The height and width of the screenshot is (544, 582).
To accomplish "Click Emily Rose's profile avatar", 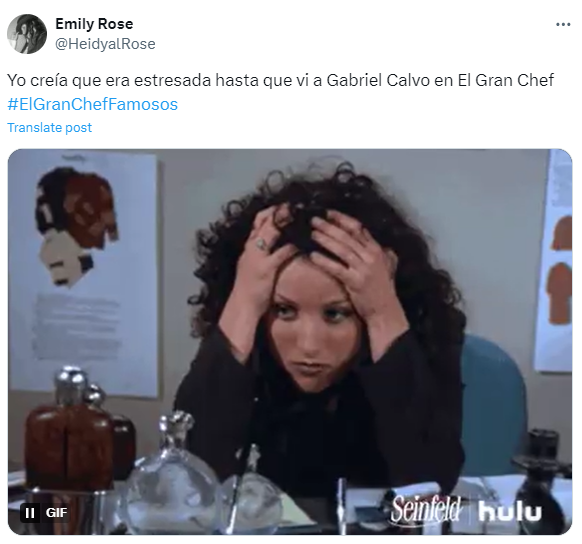I will [27, 34].
